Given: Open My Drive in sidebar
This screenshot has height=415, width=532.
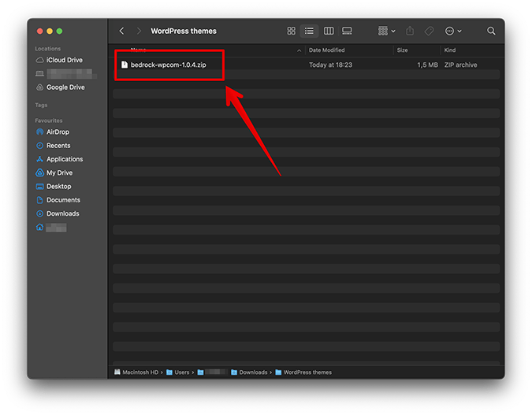Looking at the screenshot, I should pos(54,172).
